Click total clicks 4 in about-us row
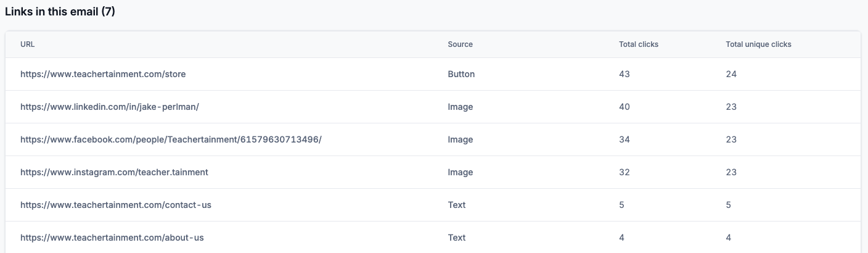This screenshot has width=868, height=253. click(621, 238)
